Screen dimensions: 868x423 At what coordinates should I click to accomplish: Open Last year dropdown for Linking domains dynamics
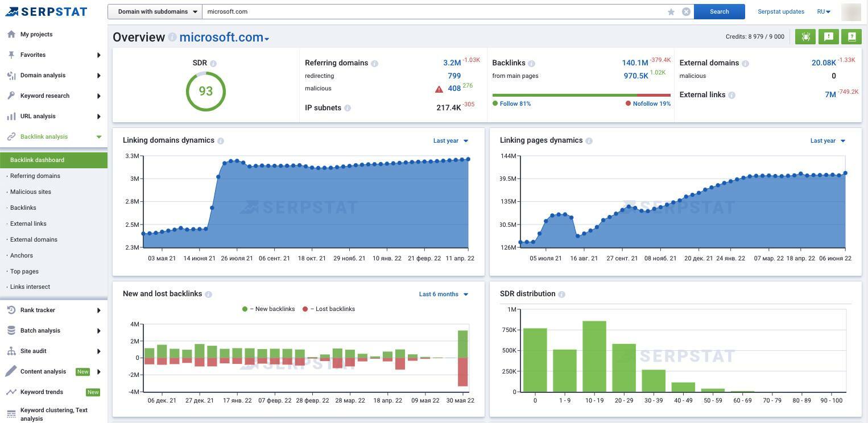[x=450, y=141]
